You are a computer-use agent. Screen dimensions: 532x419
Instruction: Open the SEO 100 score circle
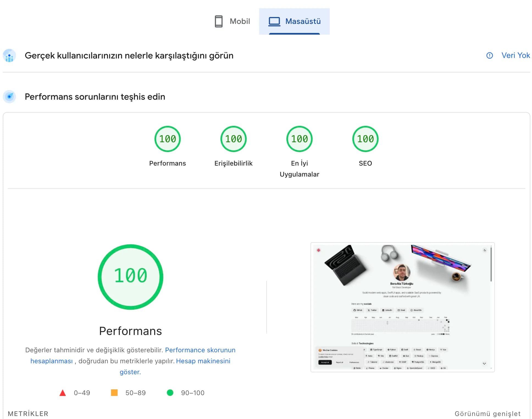pos(365,139)
